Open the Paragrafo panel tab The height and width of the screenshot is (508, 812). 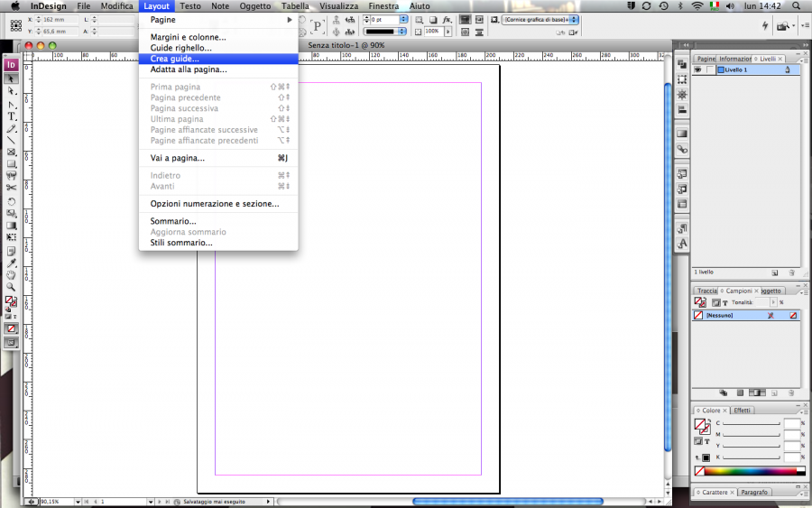click(x=754, y=493)
